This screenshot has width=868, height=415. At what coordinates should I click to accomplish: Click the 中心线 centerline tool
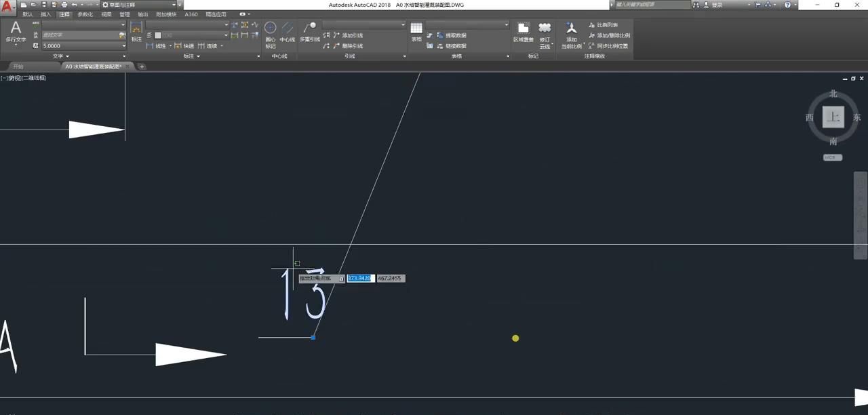[x=288, y=32]
